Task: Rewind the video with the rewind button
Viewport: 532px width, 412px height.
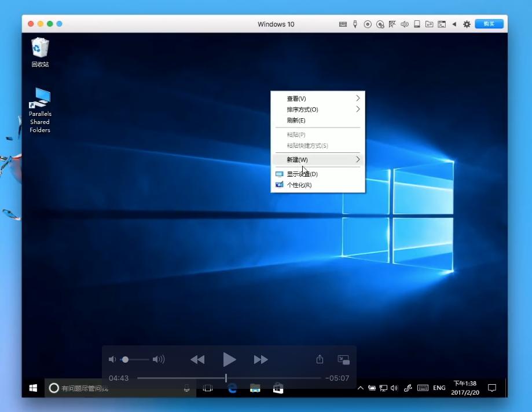Action: click(x=197, y=359)
